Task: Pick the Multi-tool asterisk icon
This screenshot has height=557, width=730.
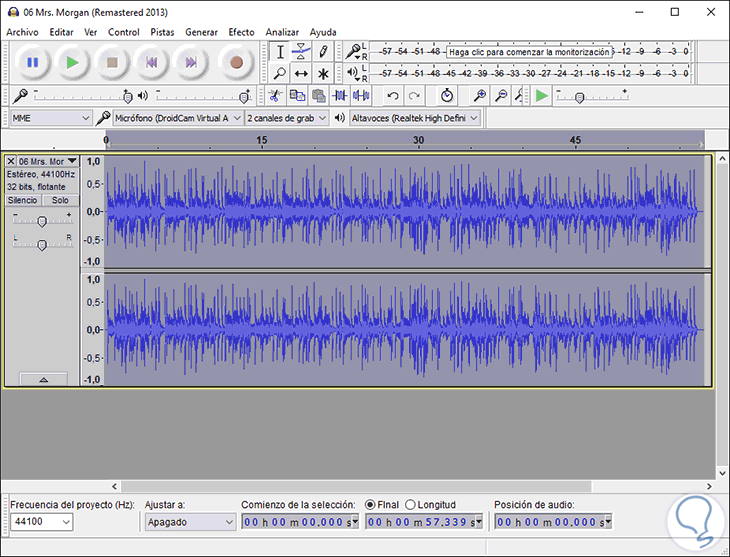Action: click(x=323, y=73)
